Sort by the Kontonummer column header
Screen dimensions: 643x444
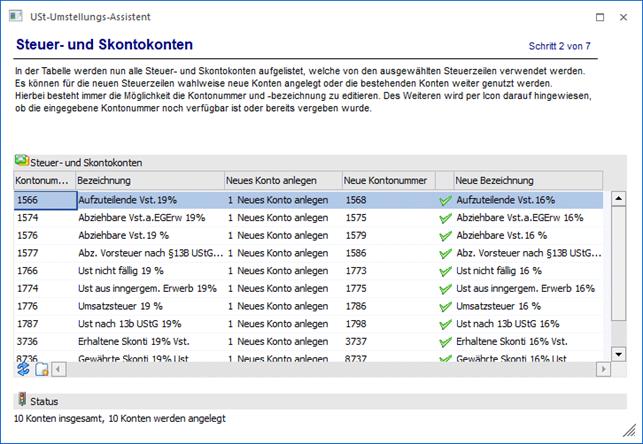click(x=43, y=180)
